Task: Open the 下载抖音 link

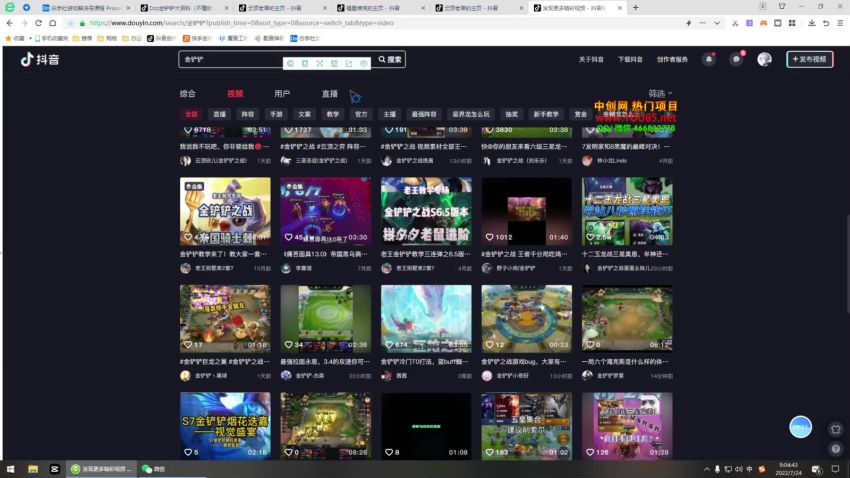Action: click(630, 60)
